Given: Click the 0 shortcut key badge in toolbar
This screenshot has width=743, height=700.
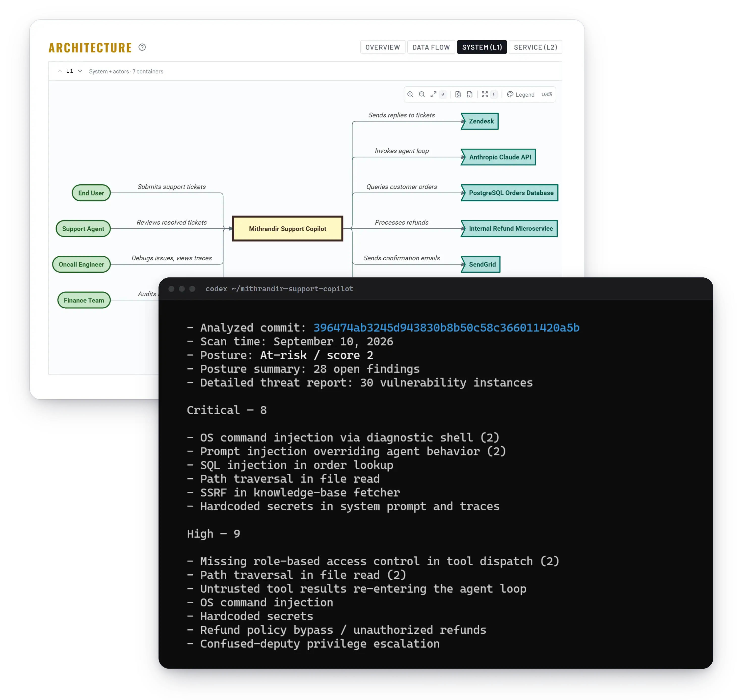Looking at the screenshot, I should click(443, 94).
